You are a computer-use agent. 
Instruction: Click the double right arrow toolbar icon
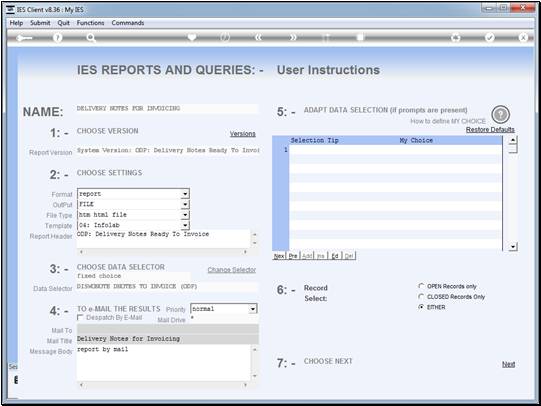pos(293,38)
